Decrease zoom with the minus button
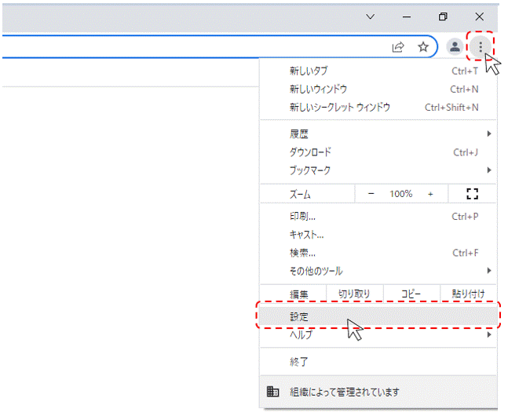 click(371, 194)
